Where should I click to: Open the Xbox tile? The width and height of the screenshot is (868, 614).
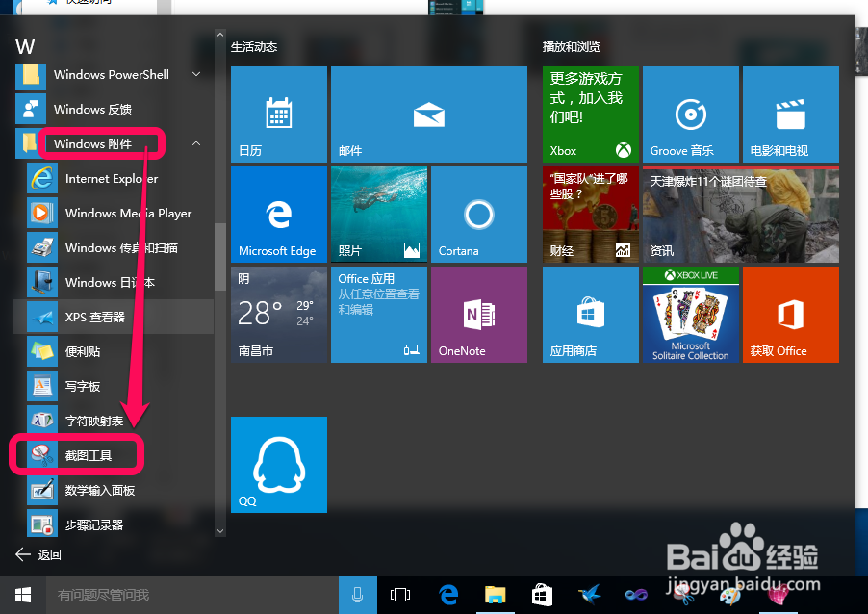pyautogui.click(x=591, y=115)
